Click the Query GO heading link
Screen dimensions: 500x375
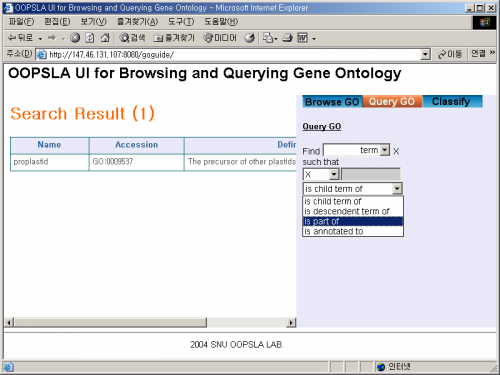321,126
